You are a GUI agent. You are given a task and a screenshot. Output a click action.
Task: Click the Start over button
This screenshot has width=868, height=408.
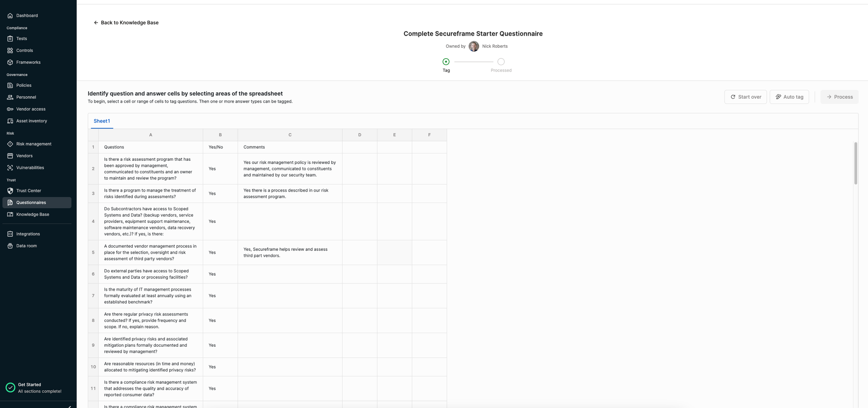coord(746,97)
